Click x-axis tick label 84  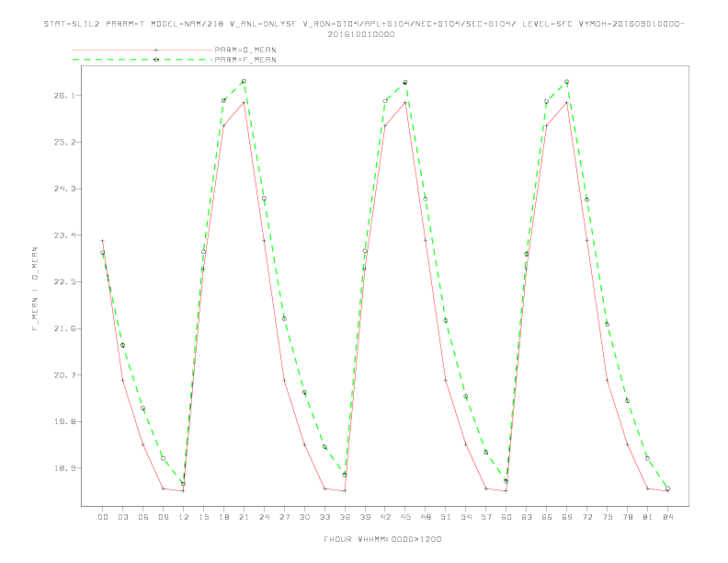click(667, 517)
